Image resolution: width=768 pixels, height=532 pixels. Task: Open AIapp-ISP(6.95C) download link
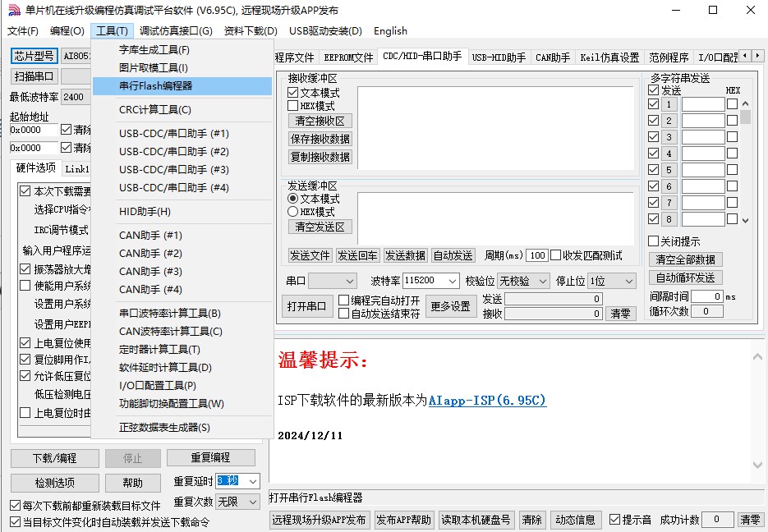(487, 401)
